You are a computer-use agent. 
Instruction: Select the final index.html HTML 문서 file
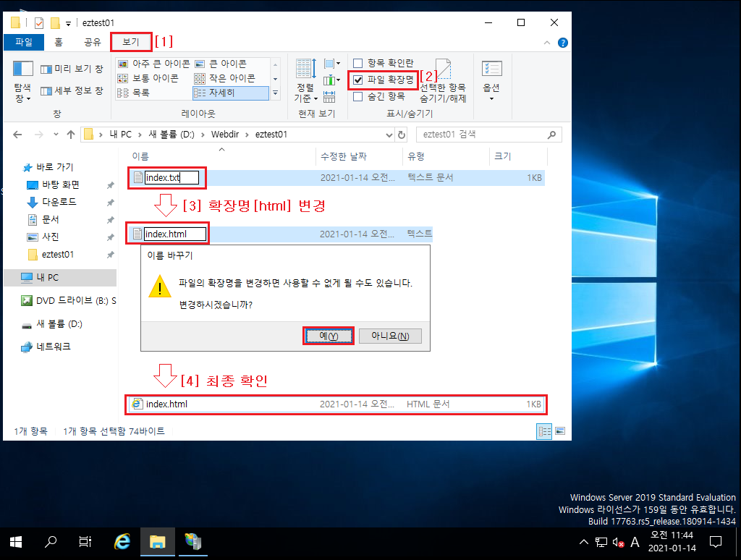[x=336, y=404]
